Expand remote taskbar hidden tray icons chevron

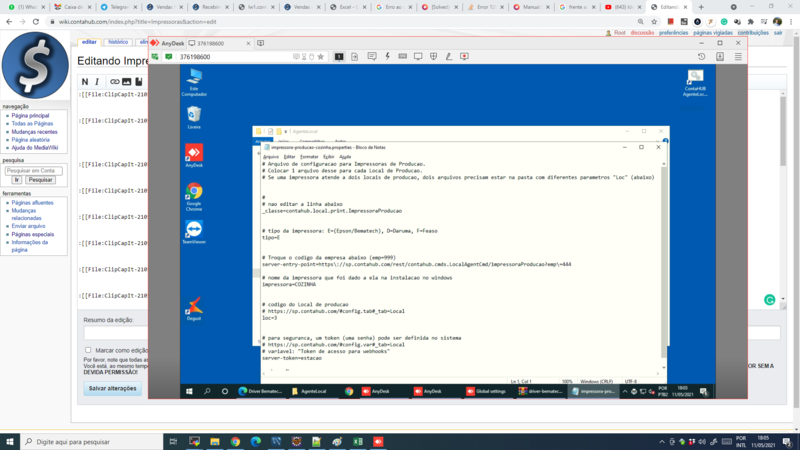click(625, 391)
